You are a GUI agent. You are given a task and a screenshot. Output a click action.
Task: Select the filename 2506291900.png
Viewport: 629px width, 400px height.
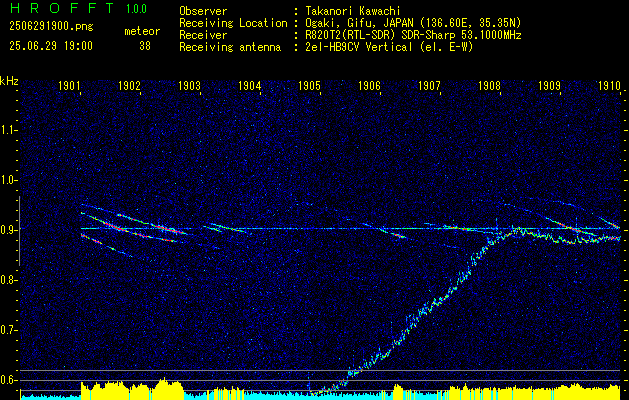(x=51, y=26)
